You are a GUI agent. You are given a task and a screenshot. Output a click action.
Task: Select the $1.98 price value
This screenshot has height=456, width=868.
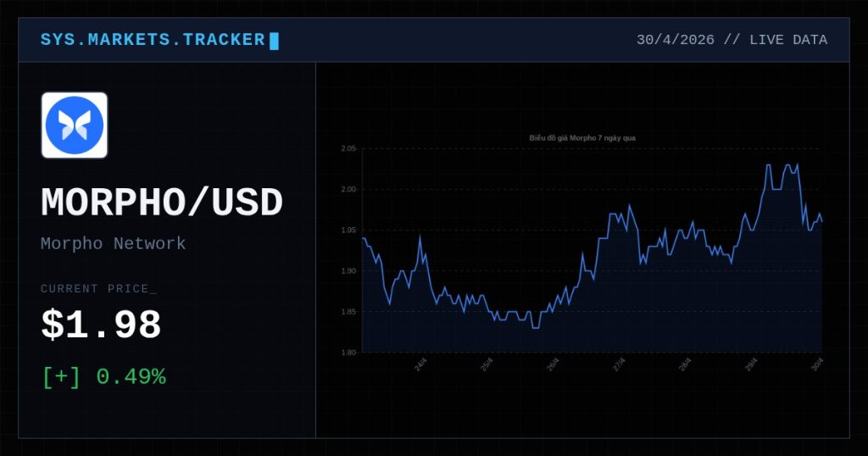point(101,325)
